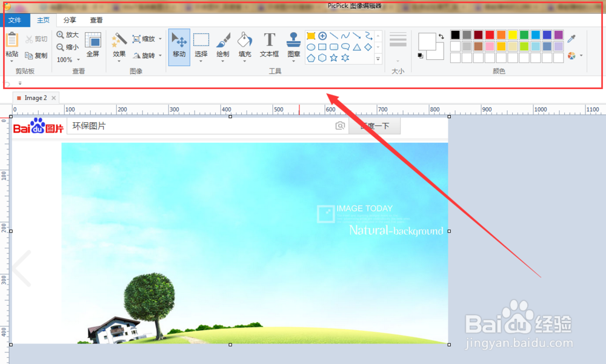Expand the Paste (粘贴) dropdown arrow

coord(12,61)
